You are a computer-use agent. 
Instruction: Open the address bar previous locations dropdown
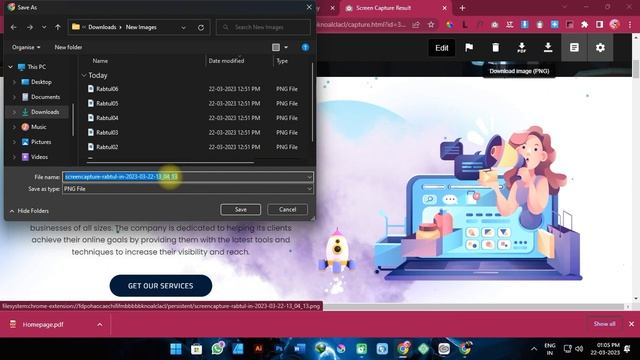(x=183, y=27)
